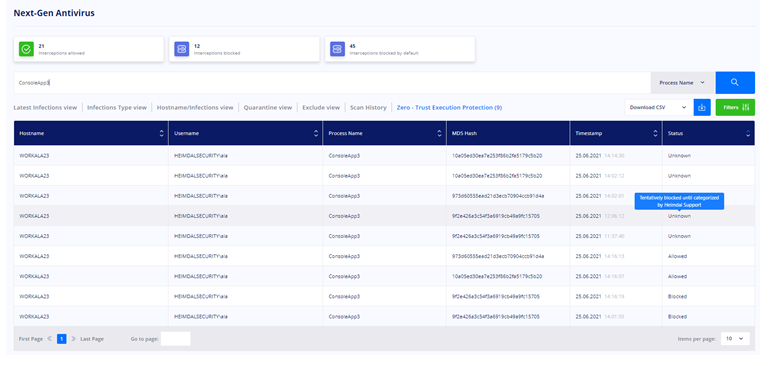Sort table by Status column arrows
The height and width of the screenshot is (366, 773).
click(x=748, y=133)
